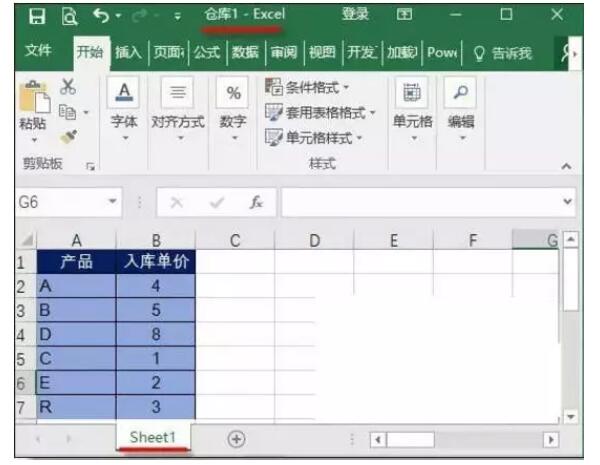This screenshot has width=600, height=465.
Task: Open the 单元格 cells group
Action: (x=412, y=108)
